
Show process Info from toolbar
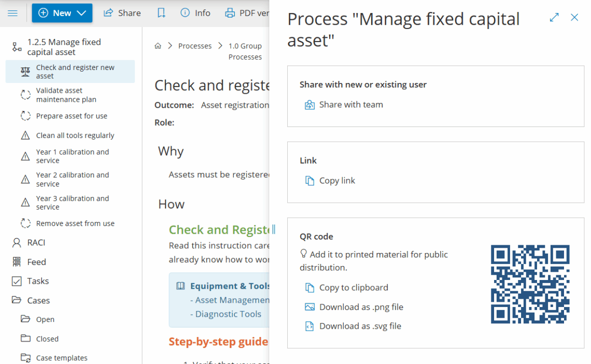pyautogui.click(x=195, y=13)
